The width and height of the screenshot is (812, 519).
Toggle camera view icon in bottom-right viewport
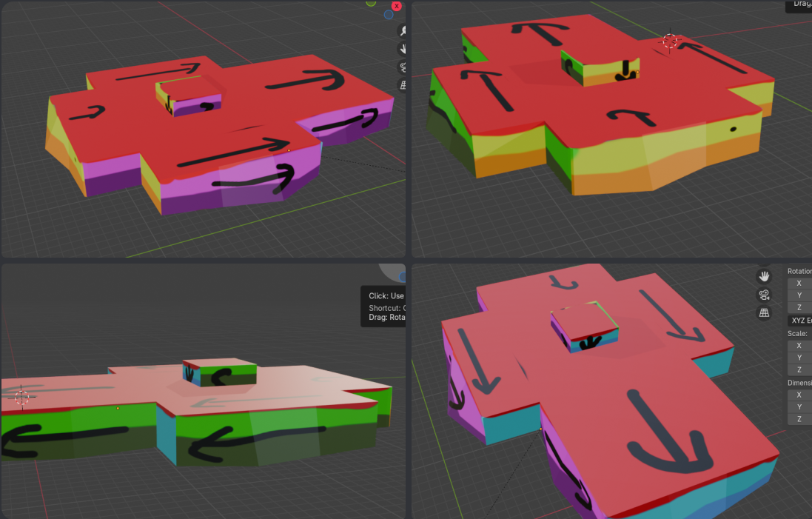764,295
